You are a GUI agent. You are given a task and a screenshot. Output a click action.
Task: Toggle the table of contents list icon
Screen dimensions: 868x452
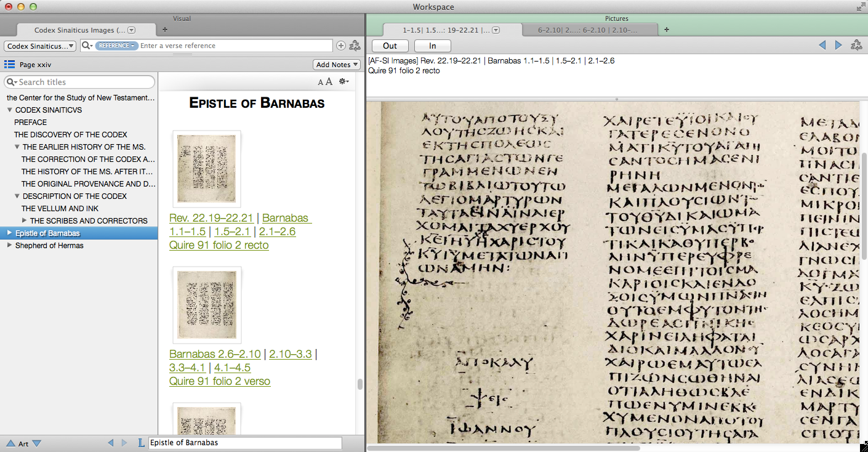pos(9,64)
